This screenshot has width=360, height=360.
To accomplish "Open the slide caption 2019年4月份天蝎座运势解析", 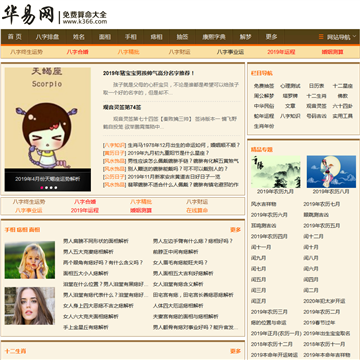I will click(x=48, y=179).
